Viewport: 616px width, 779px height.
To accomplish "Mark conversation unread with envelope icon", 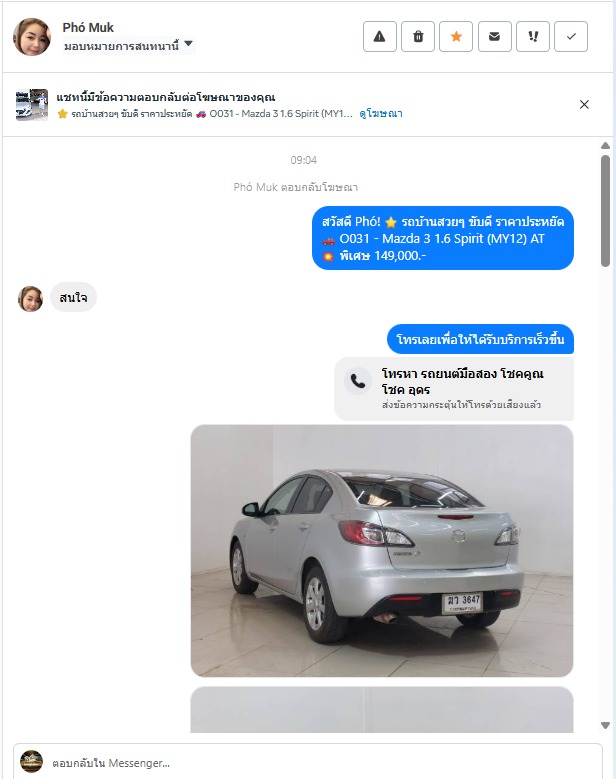I will [494, 36].
